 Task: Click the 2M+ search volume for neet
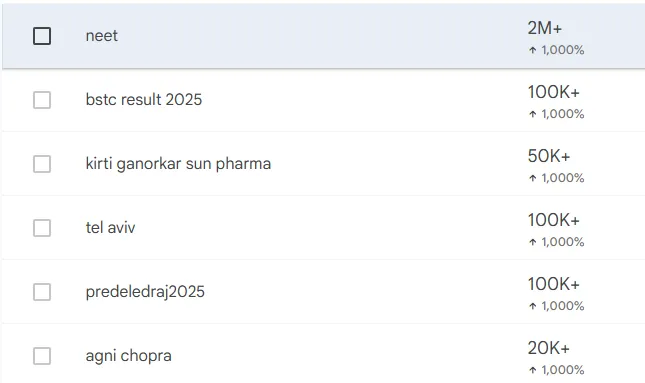pos(545,28)
